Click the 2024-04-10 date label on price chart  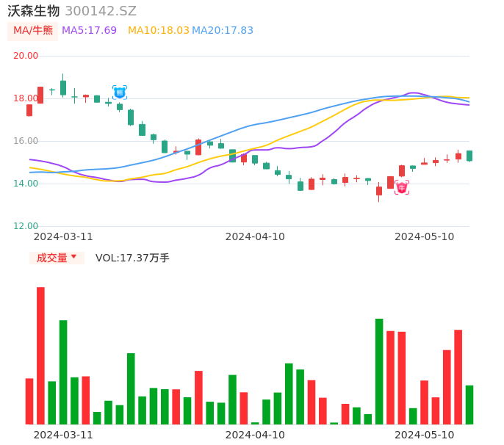click(x=255, y=236)
